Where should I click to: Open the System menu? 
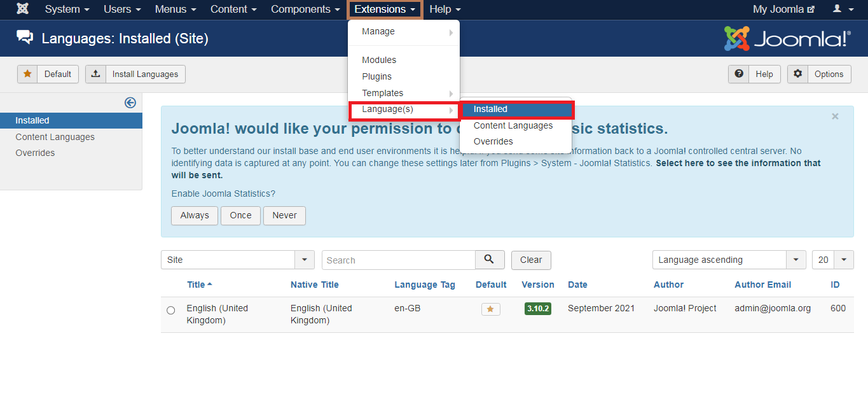tap(67, 9)
